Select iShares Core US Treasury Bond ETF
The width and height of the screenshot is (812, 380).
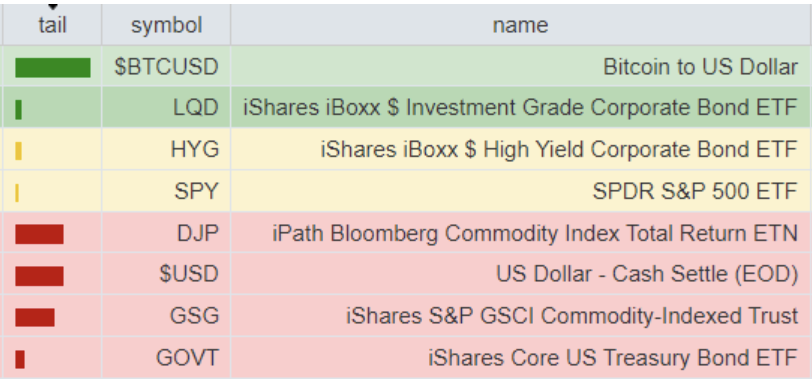click(613, 358)
